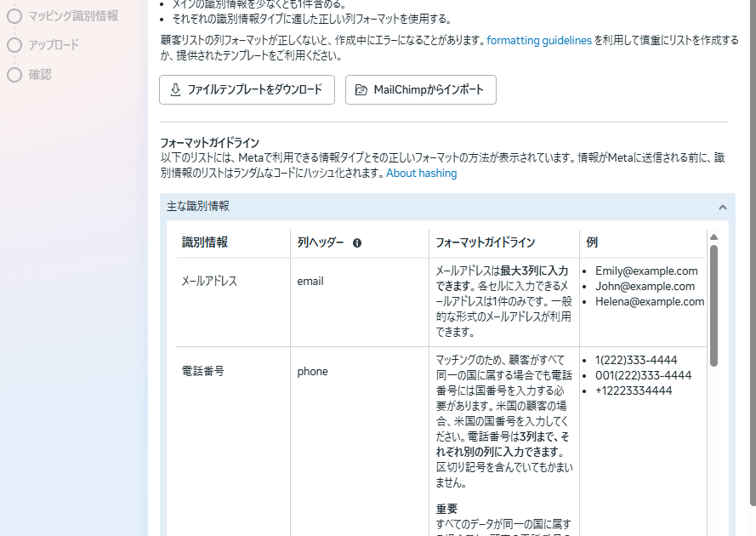Select the 確認 step circle
This screenshot has width=756, height=536.
pos(14,75)
